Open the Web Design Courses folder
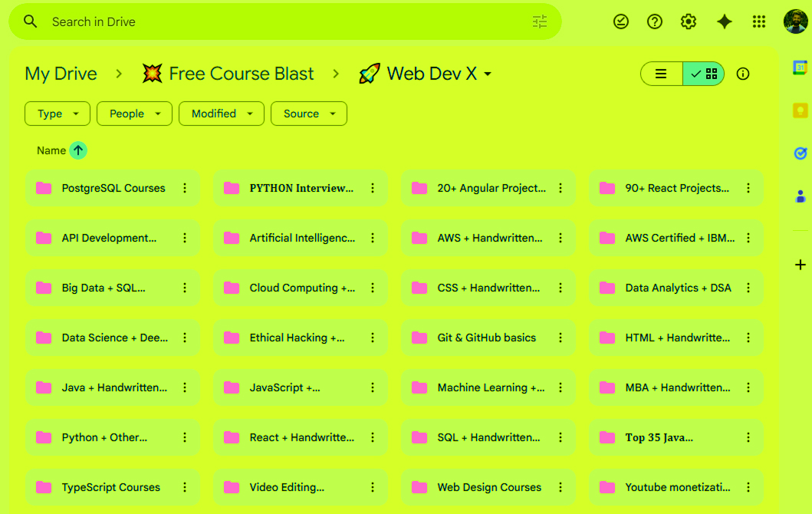812x514 pixels. pyautogui.click(x=488, y=488)
